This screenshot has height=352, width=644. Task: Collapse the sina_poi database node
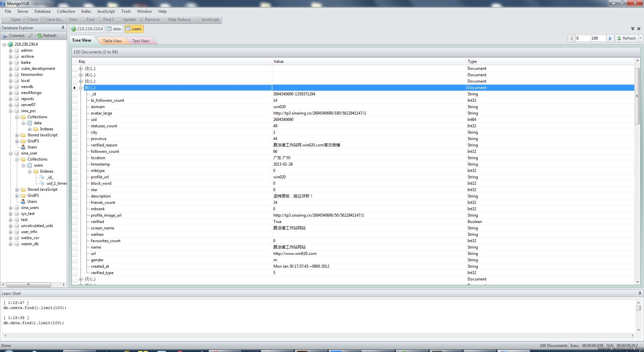point(10,111)
